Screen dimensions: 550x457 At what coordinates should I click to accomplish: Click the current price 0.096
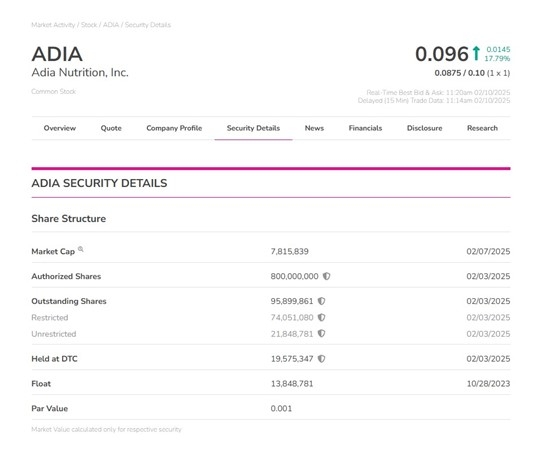tap(442, 54)
